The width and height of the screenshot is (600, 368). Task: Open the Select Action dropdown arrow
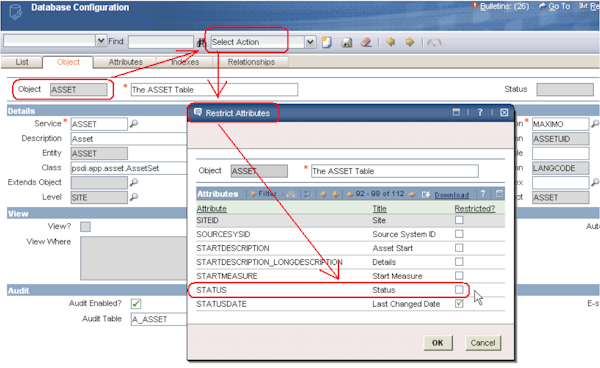point(310,42)
